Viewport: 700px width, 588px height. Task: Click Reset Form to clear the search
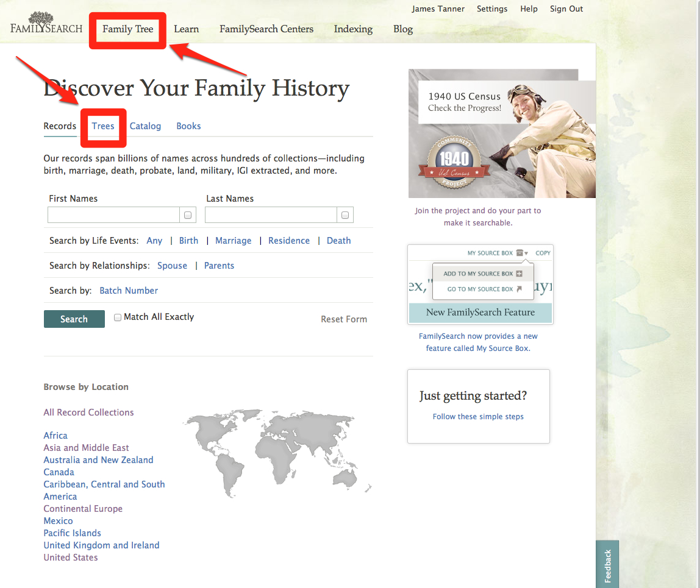[x=344, y=319]
